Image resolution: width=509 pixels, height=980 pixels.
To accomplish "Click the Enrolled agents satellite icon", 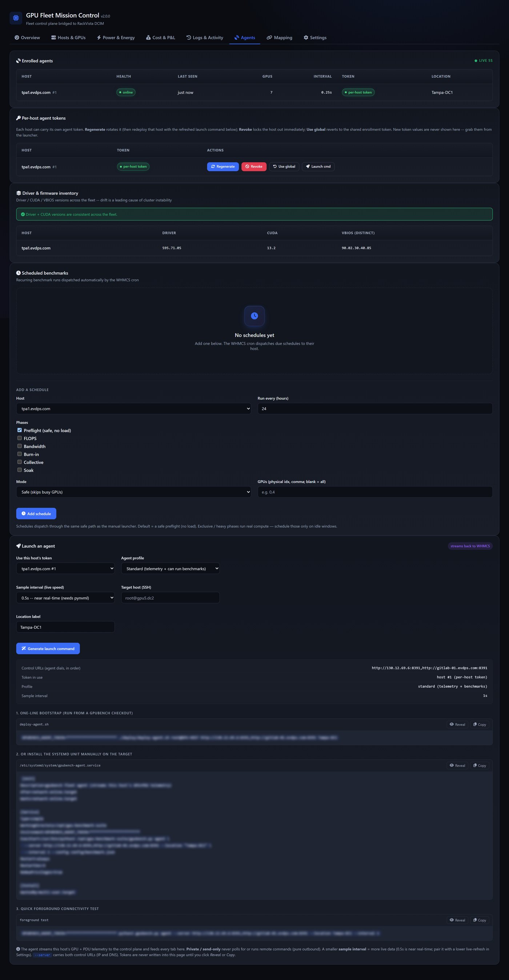I will point(18,61).
